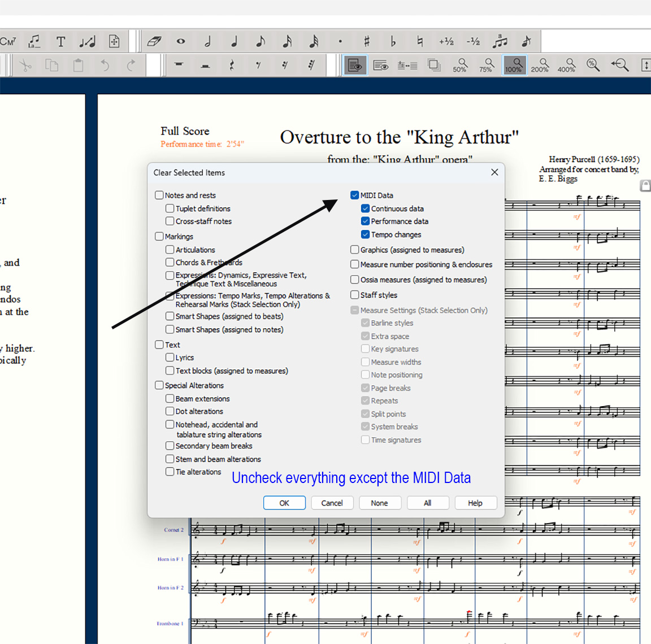
Task: Set zoom to 200%
Action: coord(540,65)
